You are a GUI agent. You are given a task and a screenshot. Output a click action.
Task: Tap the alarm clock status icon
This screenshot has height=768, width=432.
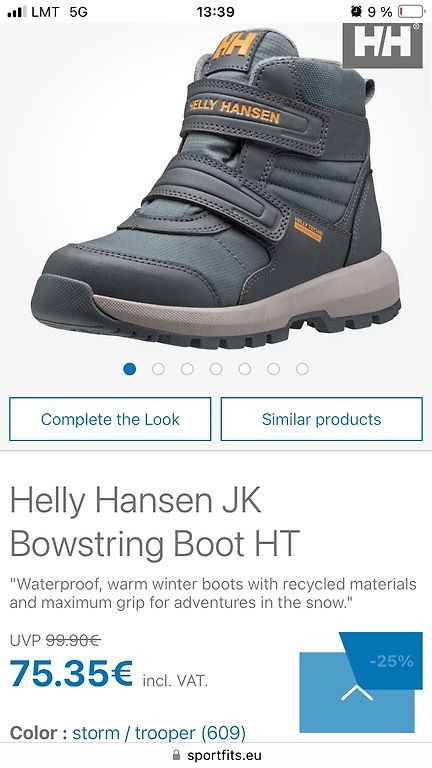(356, 11)
